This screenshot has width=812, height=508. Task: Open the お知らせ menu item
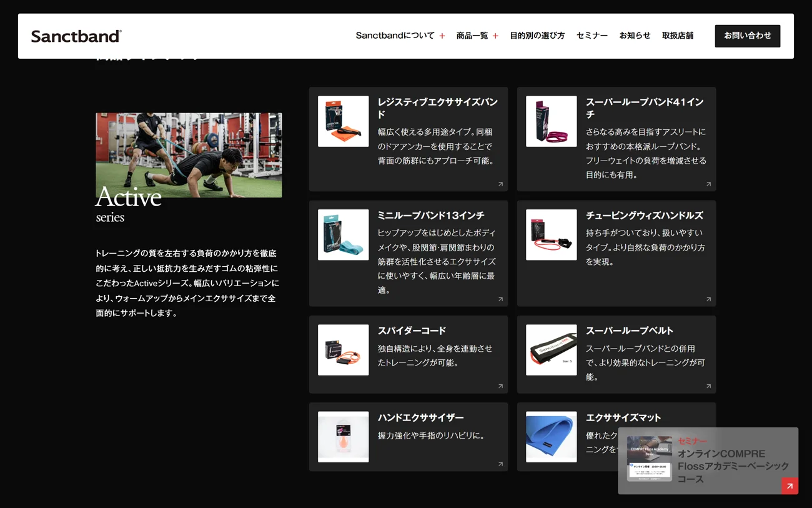click(x=635, y=36)
